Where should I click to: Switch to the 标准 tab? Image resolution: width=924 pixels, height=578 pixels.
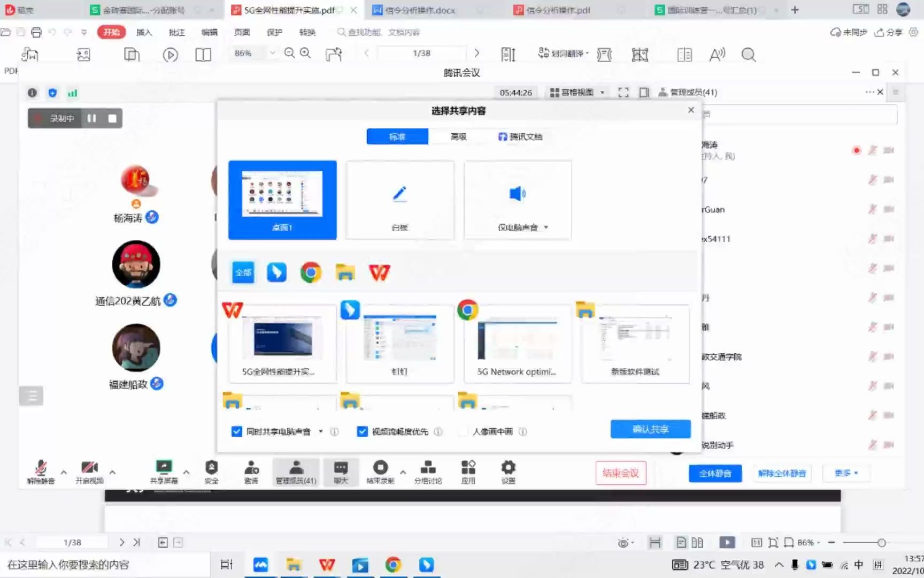coord(397,136)
